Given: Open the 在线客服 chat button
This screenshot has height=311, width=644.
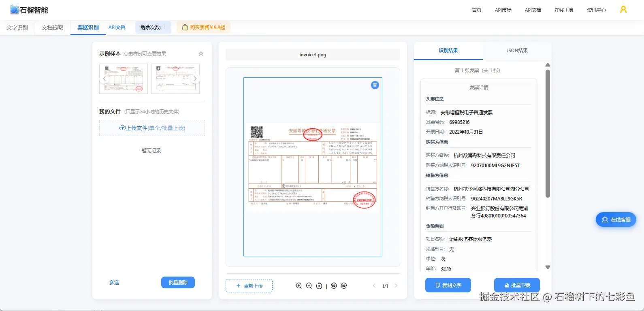Looking at the screenshot, I should click(x=616, y=219).
